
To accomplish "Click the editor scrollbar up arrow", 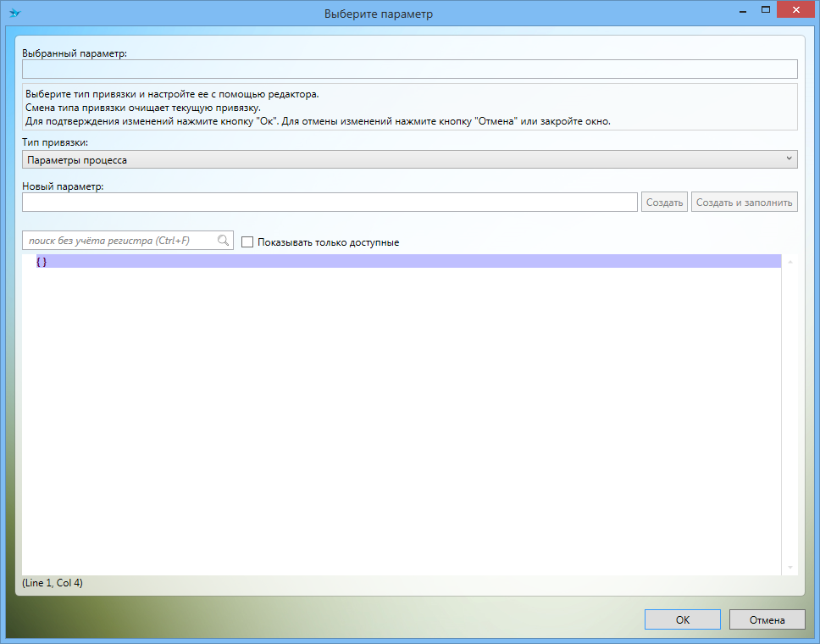I will click(x=790, y=263).
